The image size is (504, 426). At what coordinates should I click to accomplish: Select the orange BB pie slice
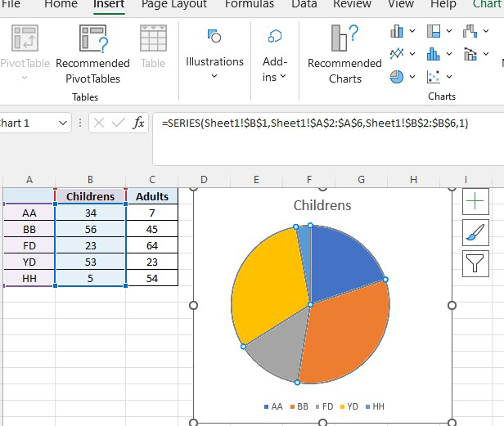(347, 334)
